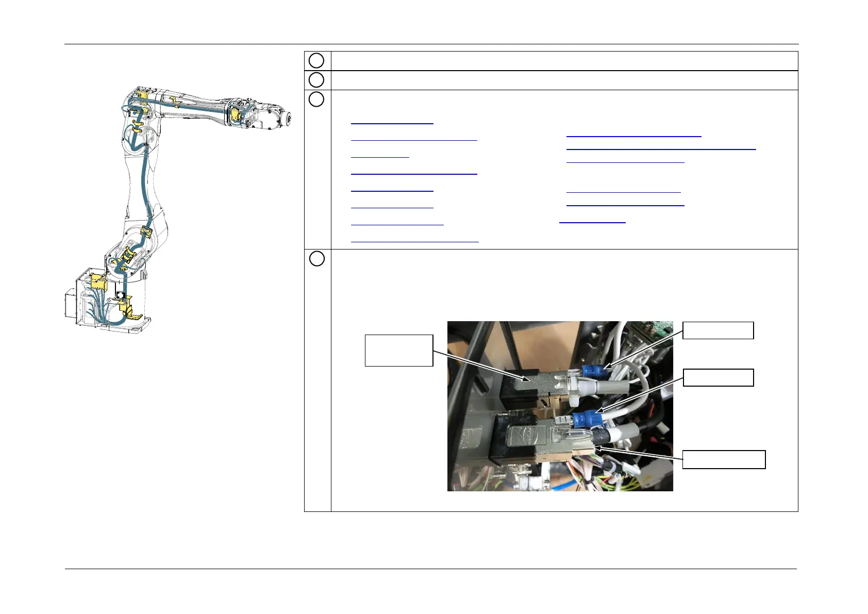Screen dimensions: 868x614
Task: Click the first step circle in the table
Action: [316, 61]
